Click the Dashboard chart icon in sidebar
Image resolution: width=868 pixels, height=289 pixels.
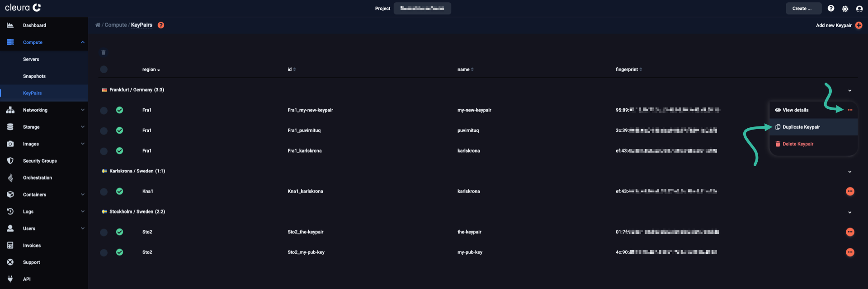[x=10, y=25]
